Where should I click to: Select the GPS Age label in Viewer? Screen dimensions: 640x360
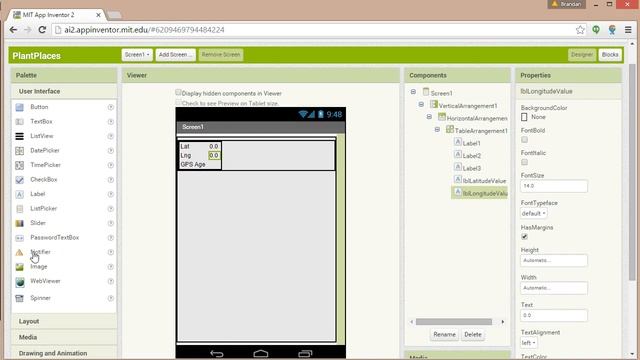tap(193, 164)
